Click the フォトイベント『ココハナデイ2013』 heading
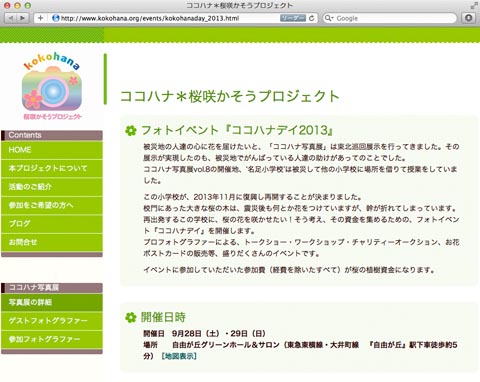This screenshot has height=382, width=480. 237,130
